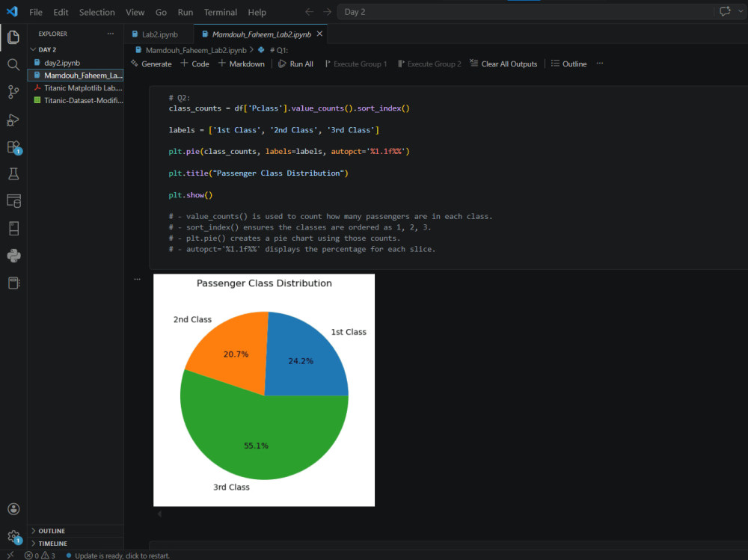Open the chat icon in title bar
Screen dimensions: 748x560
(x=725, y=11)
